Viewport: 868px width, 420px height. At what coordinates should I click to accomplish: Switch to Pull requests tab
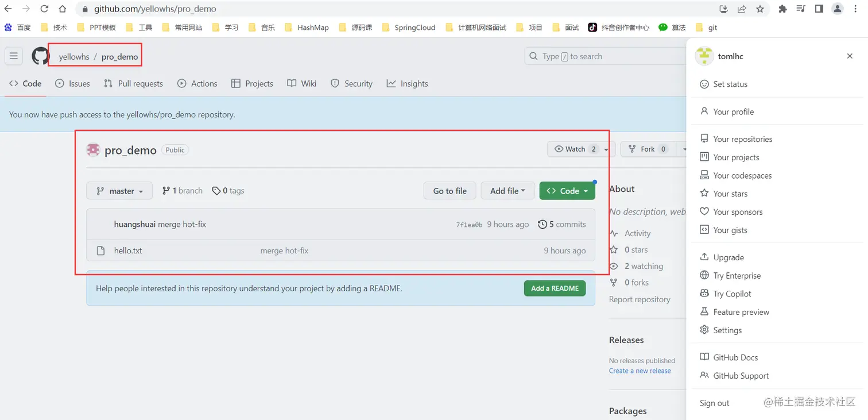point(133,83)
